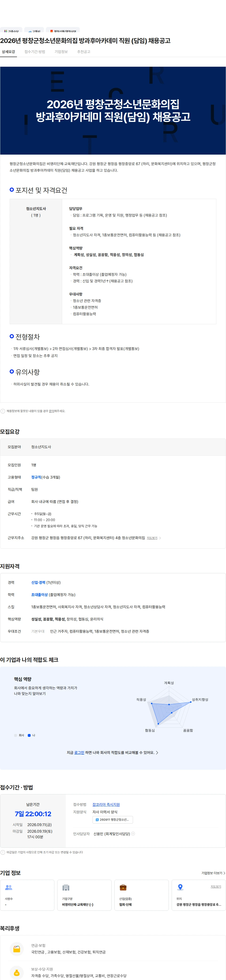Click the 잡코리아 즉시지원 link

tap(106, 805)
